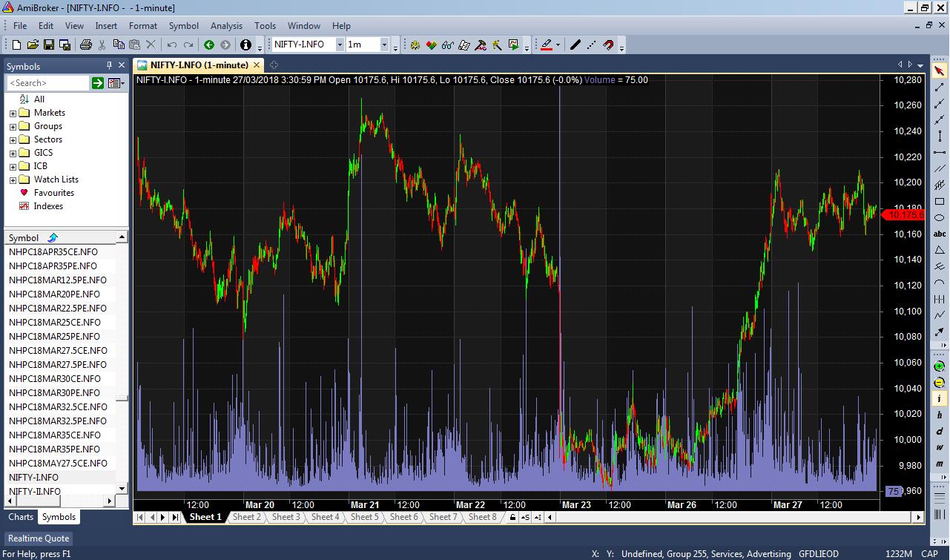Switch chart to monthly 'm' interval
Viewport: 950px width, 560px height.
pyautogui.click(x=940, y=464)
